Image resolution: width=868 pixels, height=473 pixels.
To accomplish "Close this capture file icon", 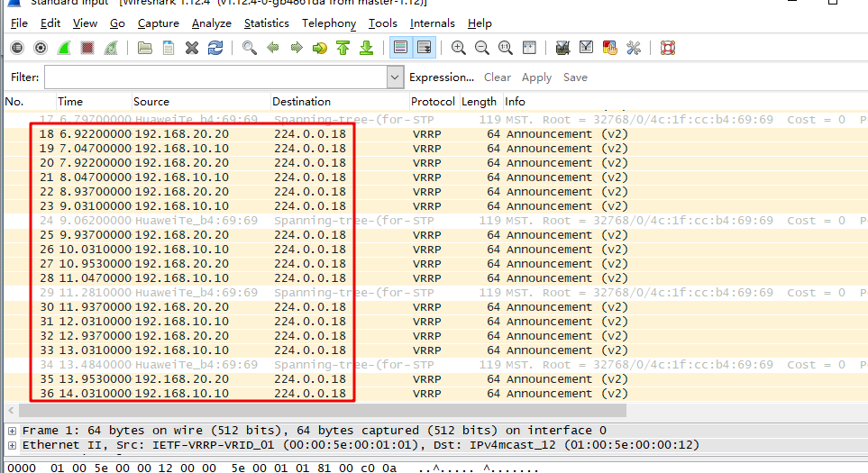I will 191,48.
